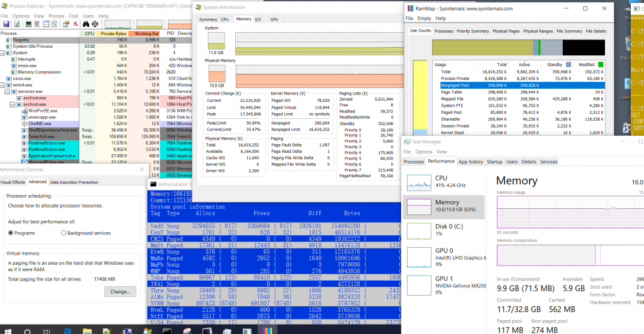
Task: Open RamMap Physical Pages tab
Action: [x=506, y=31]
